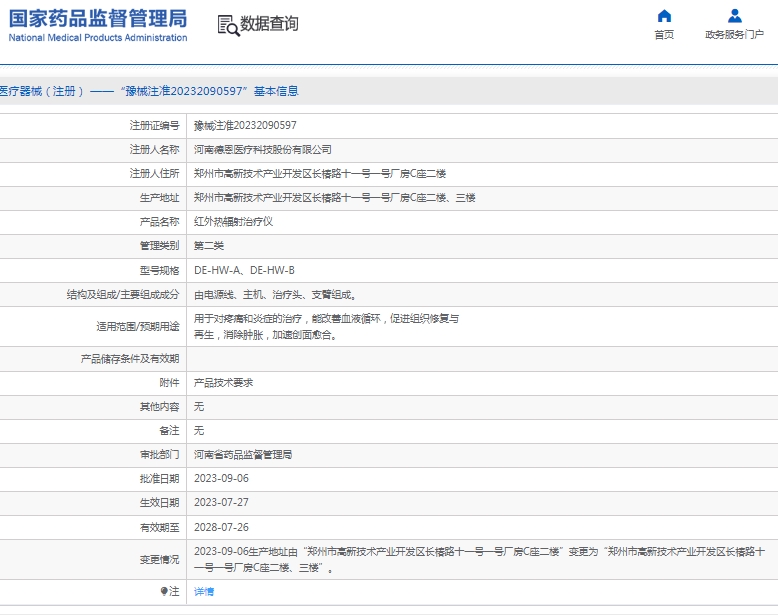The width and height of the screenshot is (778, 615).
Task: Click the 注册人住所 address value
Action: (320, 173)
